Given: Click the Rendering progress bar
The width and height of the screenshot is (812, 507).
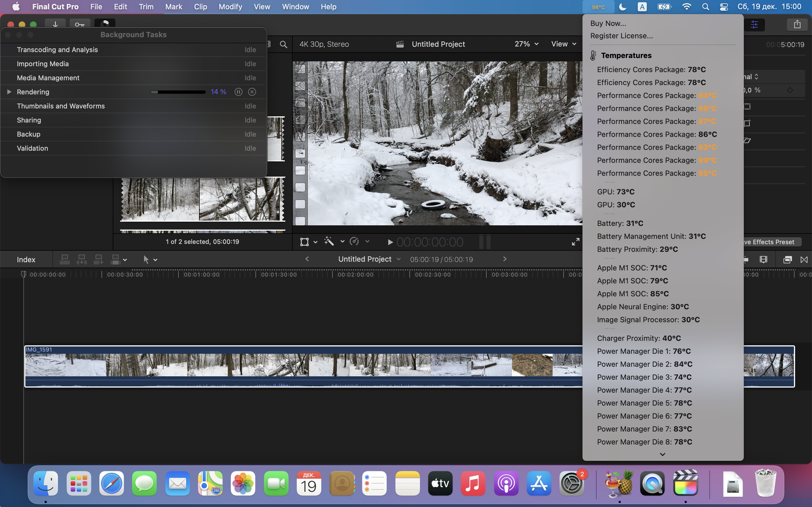Looking at the screenshot, I should (x=178, y=92).
